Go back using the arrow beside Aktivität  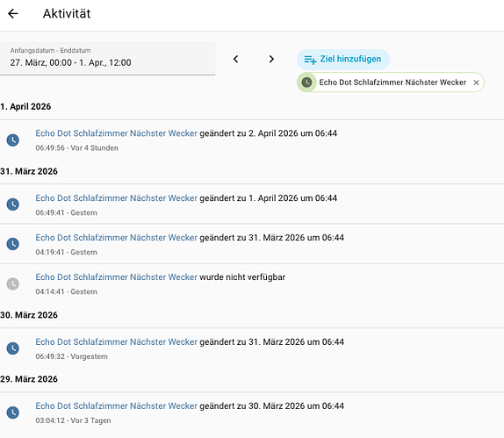coord(13,13)
